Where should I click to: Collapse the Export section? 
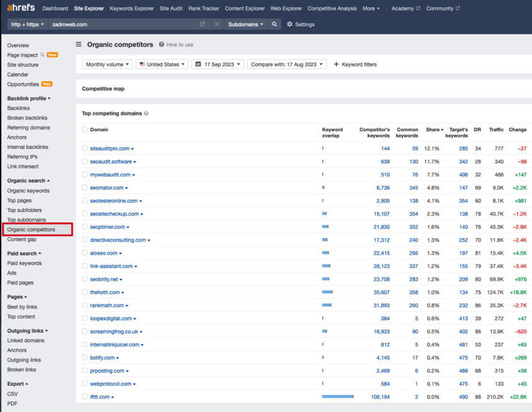(17, 384)
